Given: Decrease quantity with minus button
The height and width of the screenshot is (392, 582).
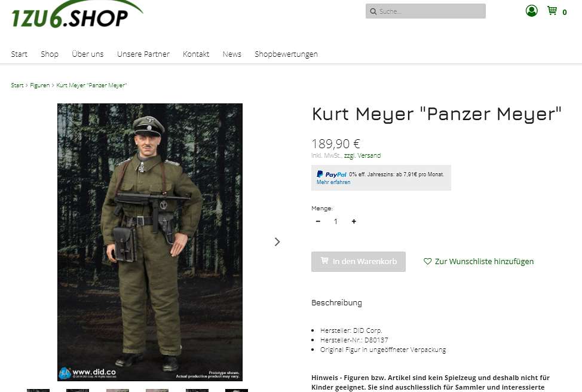Looking at the screenshot, I should (x=318, y=221).
